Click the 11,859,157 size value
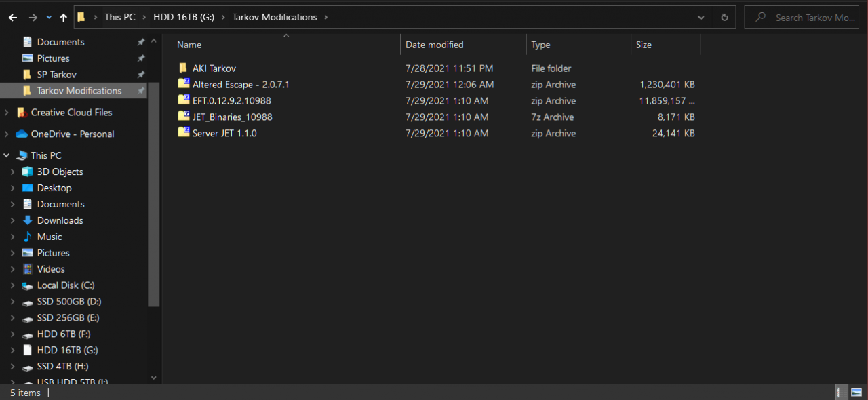 [667, 101]
